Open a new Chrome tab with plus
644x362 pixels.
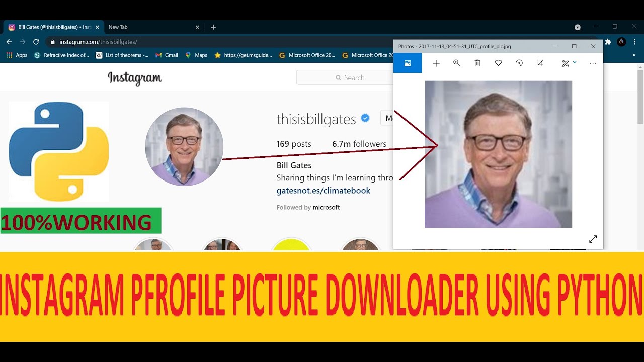click(213, 27)
